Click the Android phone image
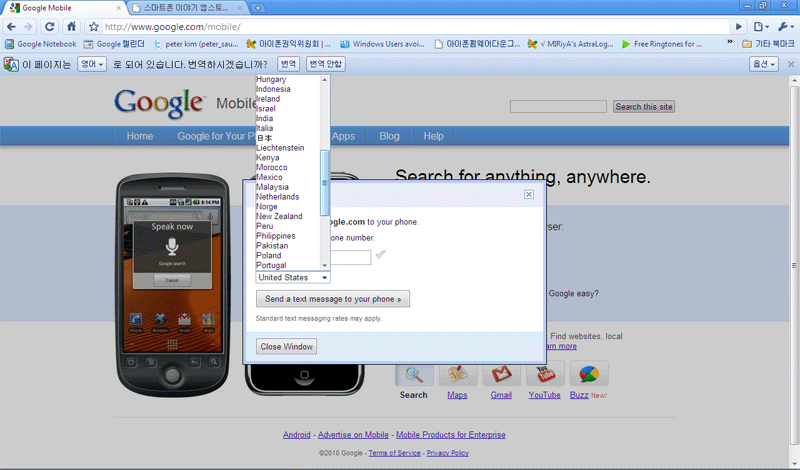 (x=173, y=285)
